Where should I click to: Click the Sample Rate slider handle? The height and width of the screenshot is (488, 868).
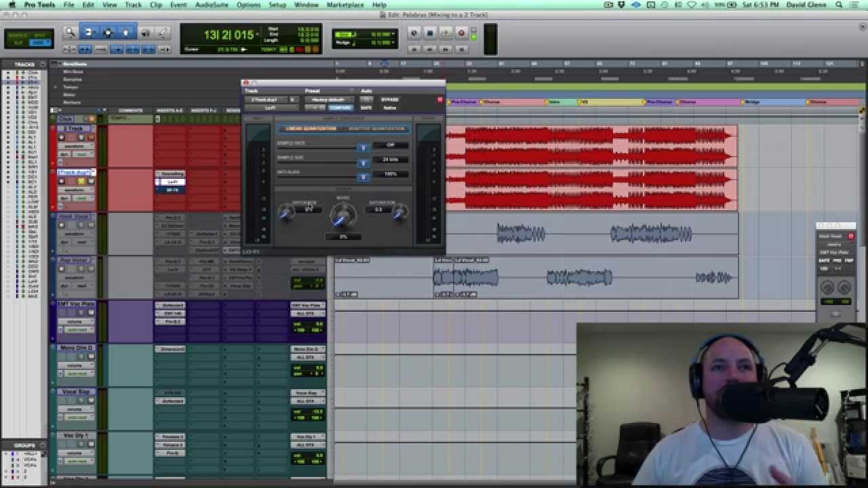[363, 148]
